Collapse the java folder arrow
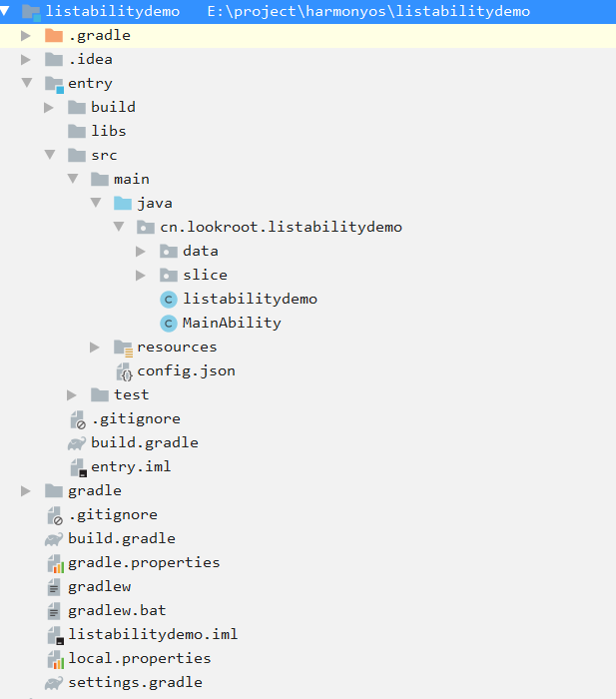 [x=95, y=203]
